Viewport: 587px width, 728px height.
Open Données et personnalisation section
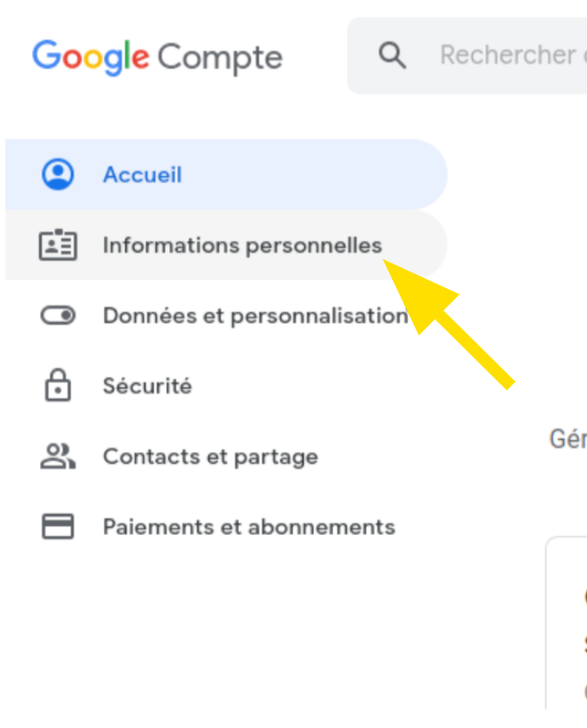click(x=226, y=316)
